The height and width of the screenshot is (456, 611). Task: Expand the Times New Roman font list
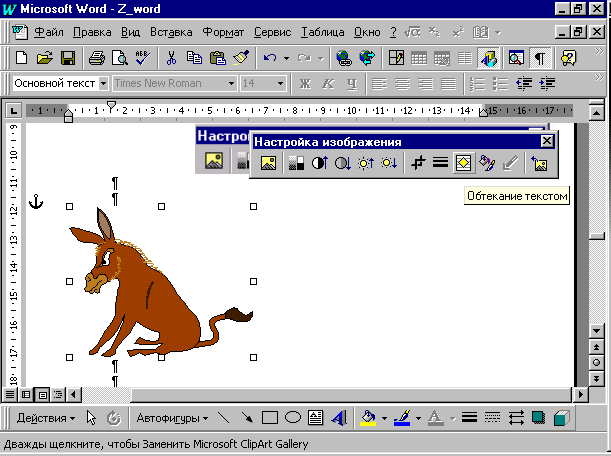click(231, 83)
